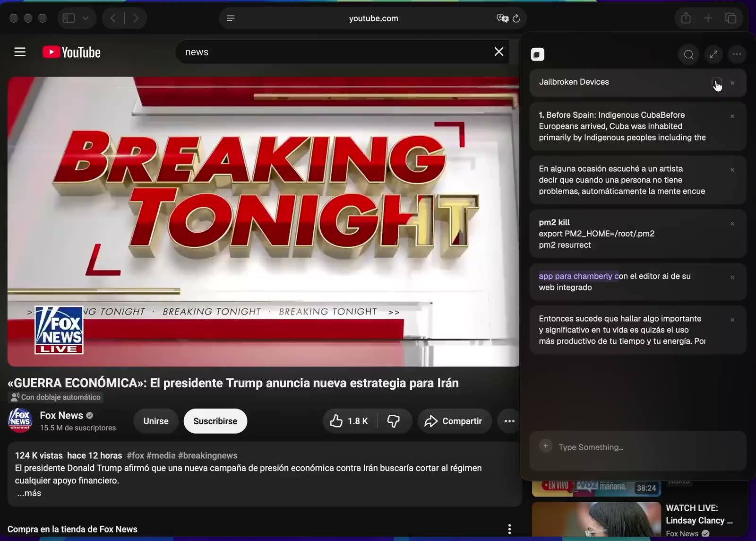Click the #fox hashtag
This screenshot has width=756, height=541.
[135, 455]
